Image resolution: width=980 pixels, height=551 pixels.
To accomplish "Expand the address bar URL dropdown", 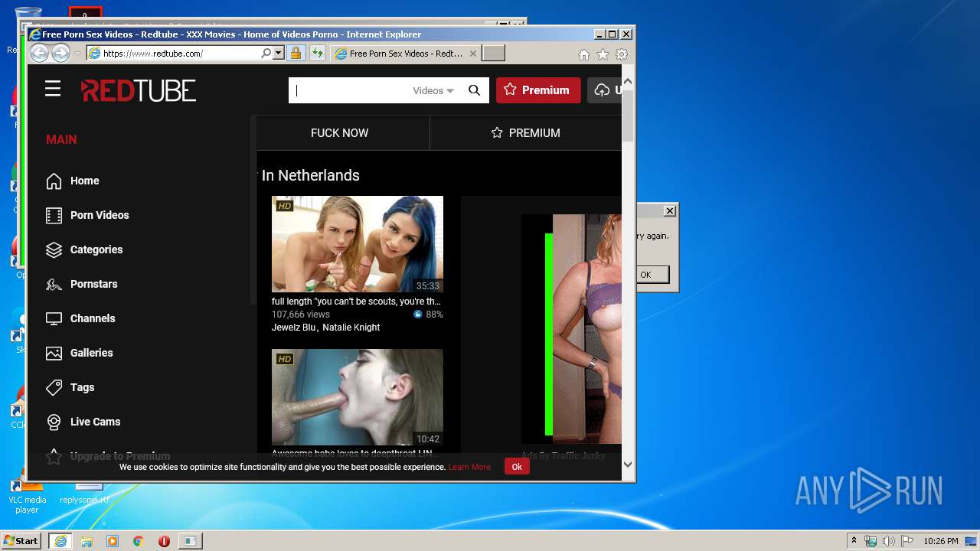I will (278, 54).
